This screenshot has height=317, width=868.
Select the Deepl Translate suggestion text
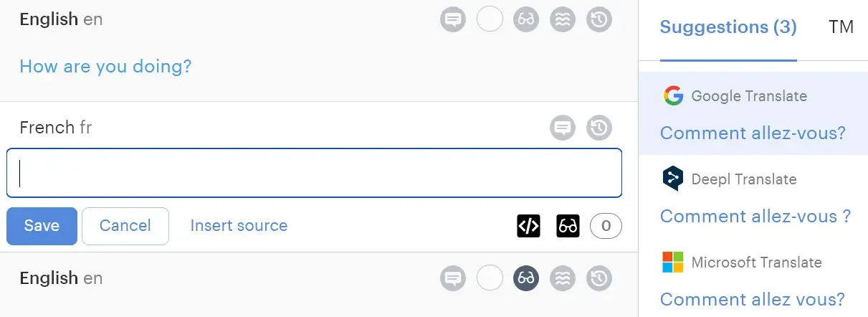point(755,216)
